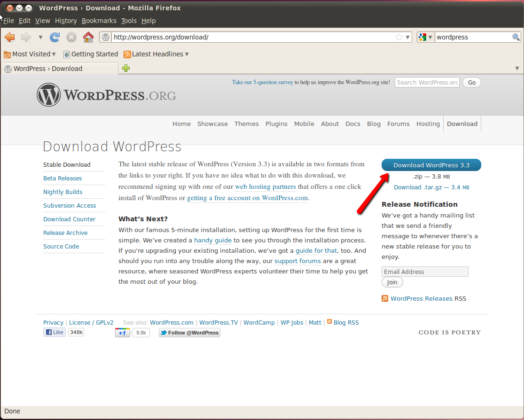This screenshot has width=524, height=420.
Task: Go back with the orange Back arrow
Action: 10,37
